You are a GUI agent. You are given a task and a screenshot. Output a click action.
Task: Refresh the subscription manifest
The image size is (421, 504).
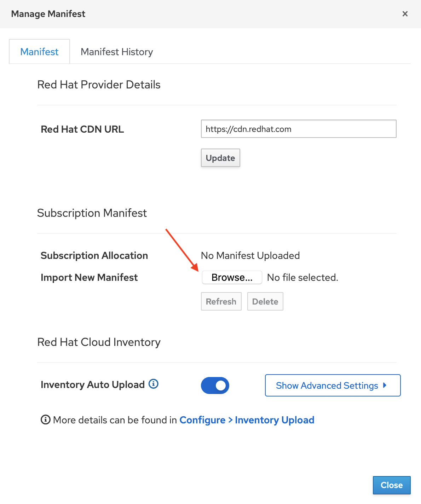221,301
